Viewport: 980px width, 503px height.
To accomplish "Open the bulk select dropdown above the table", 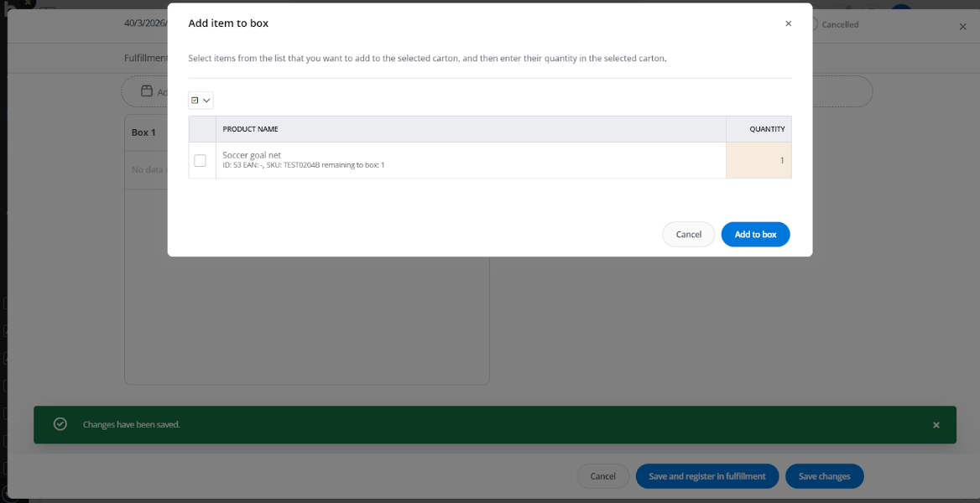I will point(201,101).
